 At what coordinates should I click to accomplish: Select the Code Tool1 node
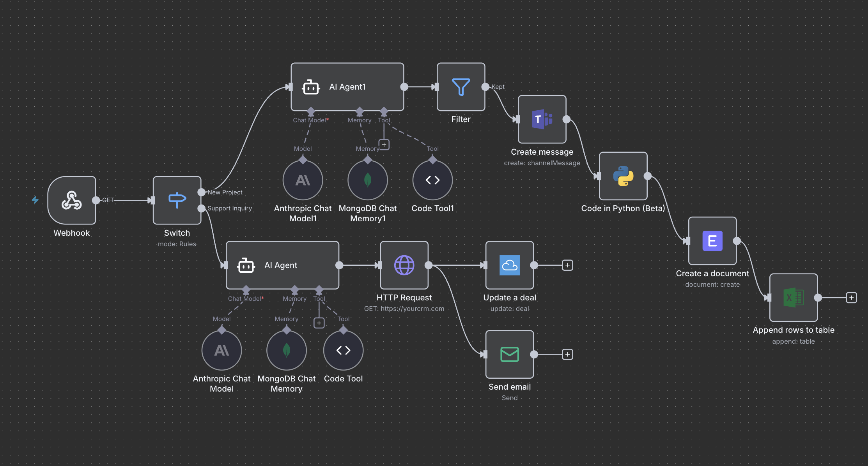coord(432,180)
